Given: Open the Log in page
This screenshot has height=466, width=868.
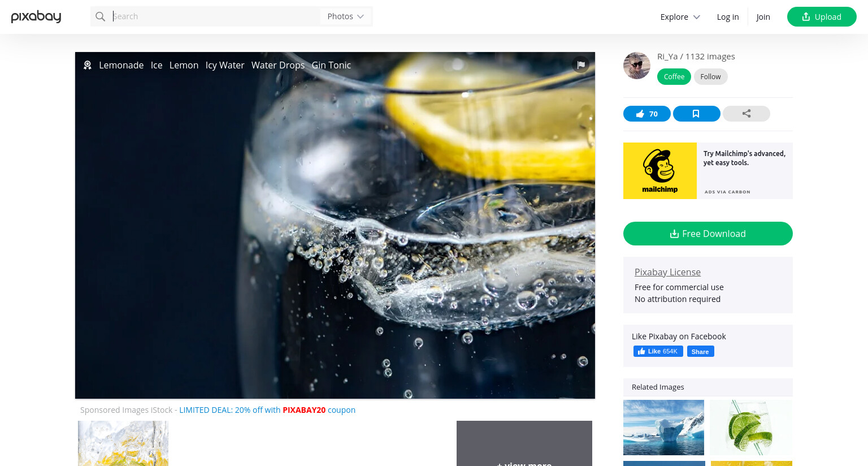Looking at the screenshot, I should [x=727, y=17].
